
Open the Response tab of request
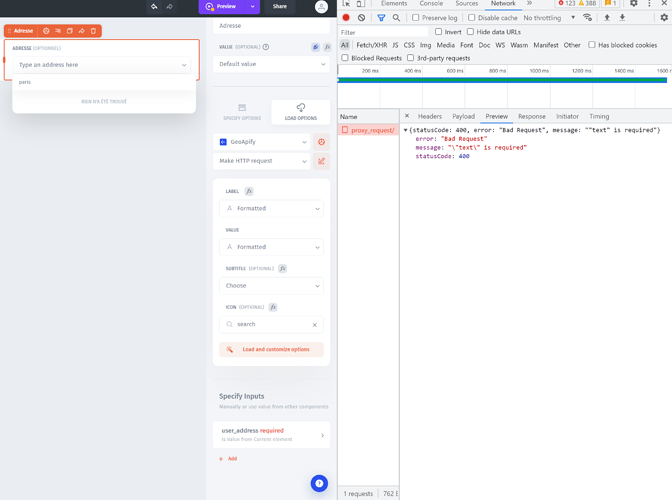point(531,117)
